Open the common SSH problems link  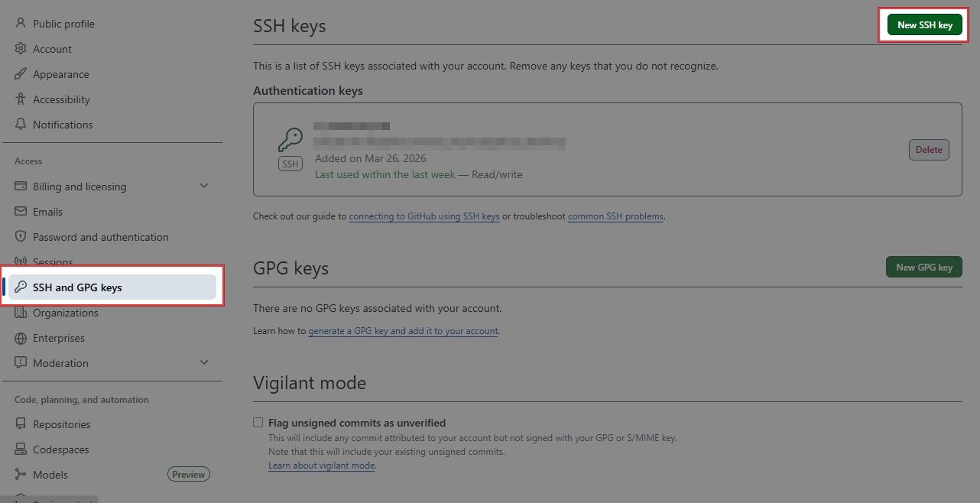[x=615, y=216]
